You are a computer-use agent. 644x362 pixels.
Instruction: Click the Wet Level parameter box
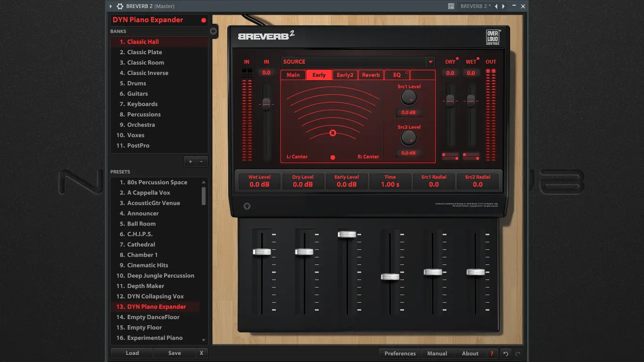coord(259,181)
